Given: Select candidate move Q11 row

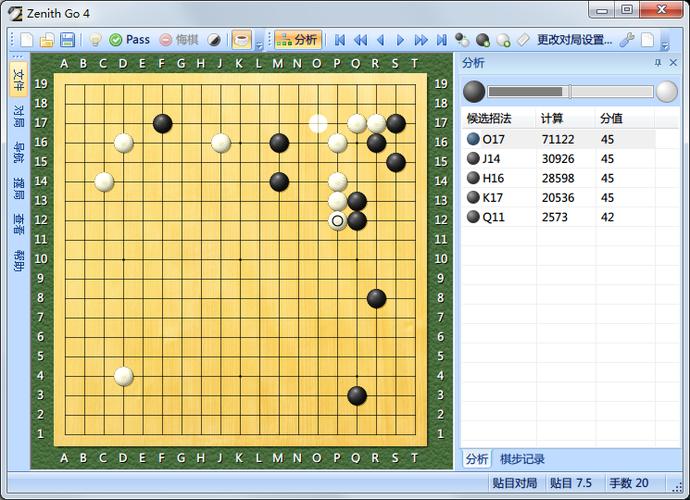Looking at the screenshot, I should click(558, 217).
